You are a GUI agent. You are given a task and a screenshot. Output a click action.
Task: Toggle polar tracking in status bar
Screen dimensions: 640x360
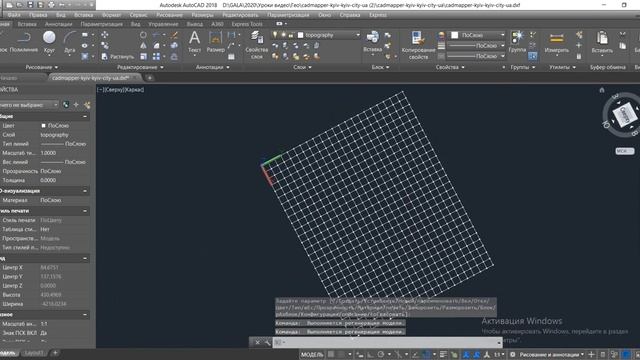(381, 354)
